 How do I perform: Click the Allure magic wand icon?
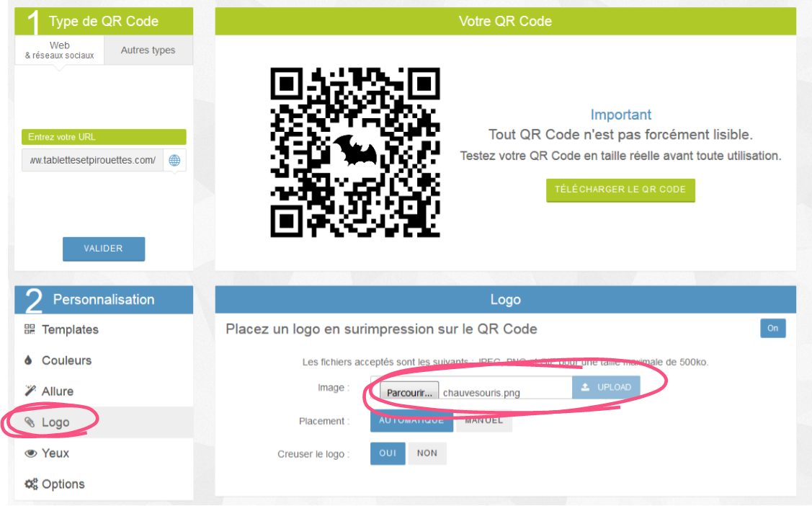click(x=30, y=391)
